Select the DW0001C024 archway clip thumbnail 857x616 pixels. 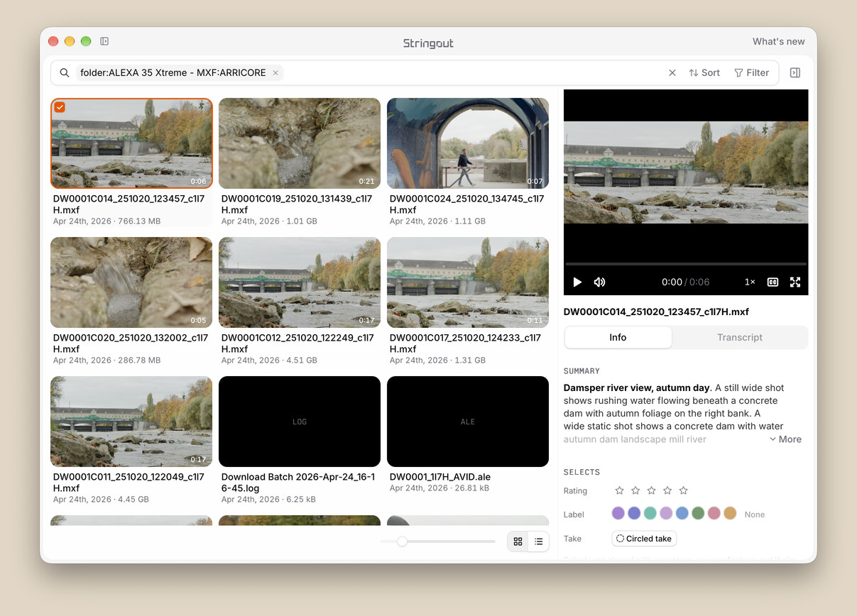click(468, 143)
